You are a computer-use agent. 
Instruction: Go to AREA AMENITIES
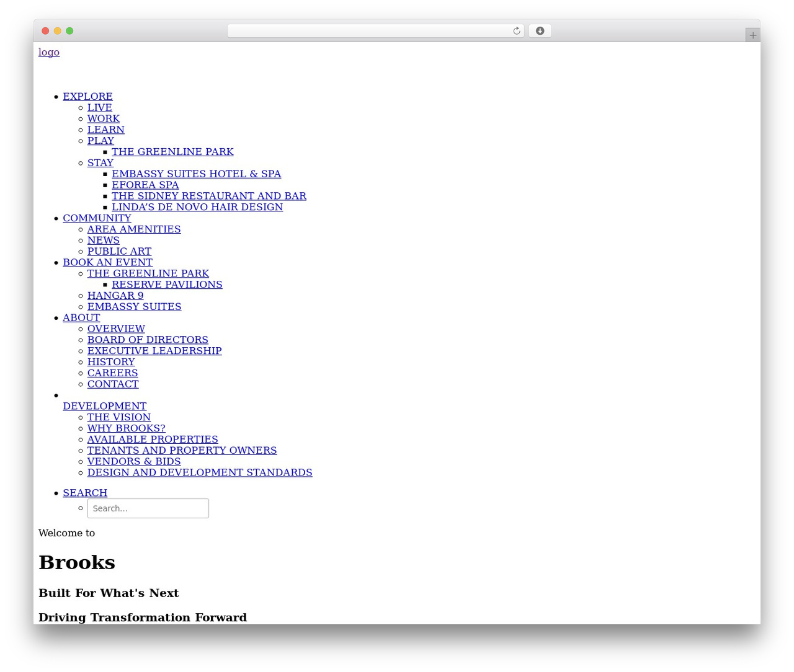click(x=134, y=229)
